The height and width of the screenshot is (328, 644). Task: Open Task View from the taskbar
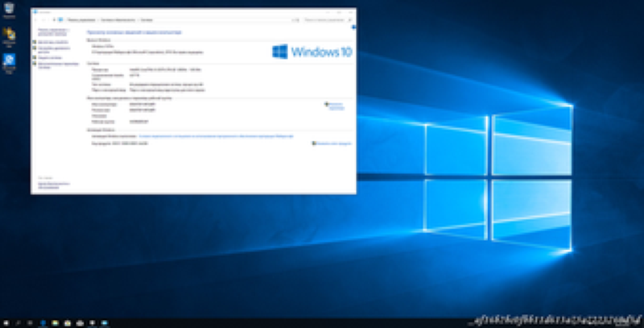point(30,323)
